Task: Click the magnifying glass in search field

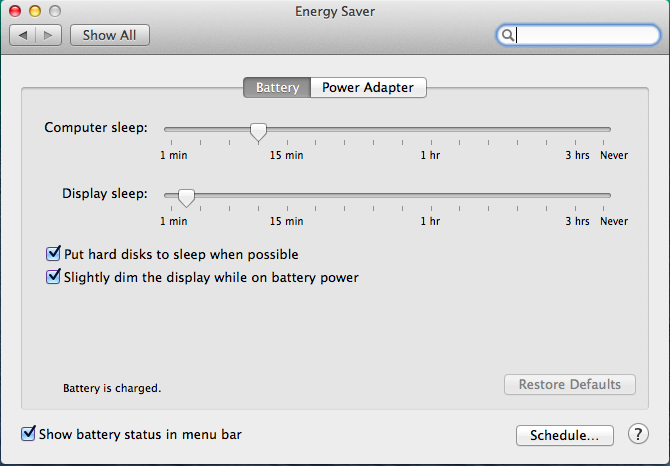Action: (508, 35)
